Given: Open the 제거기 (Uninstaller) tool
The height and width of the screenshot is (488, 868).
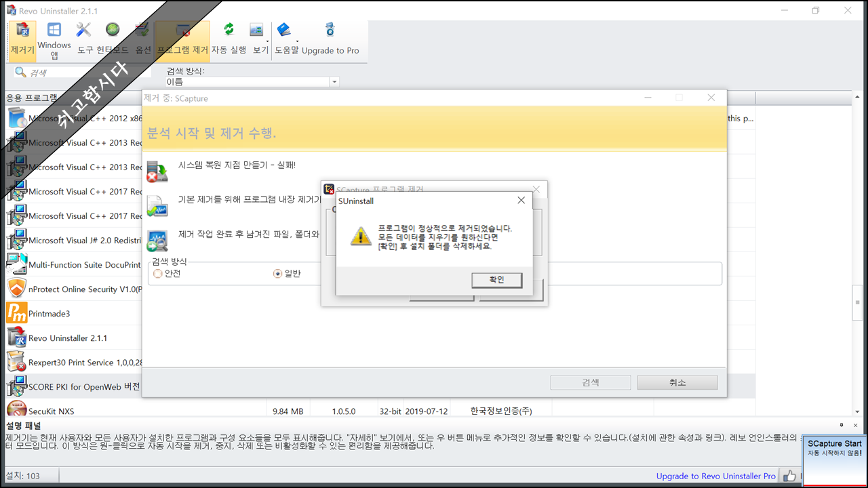Looking at the screenshot, I should [22, 41].
